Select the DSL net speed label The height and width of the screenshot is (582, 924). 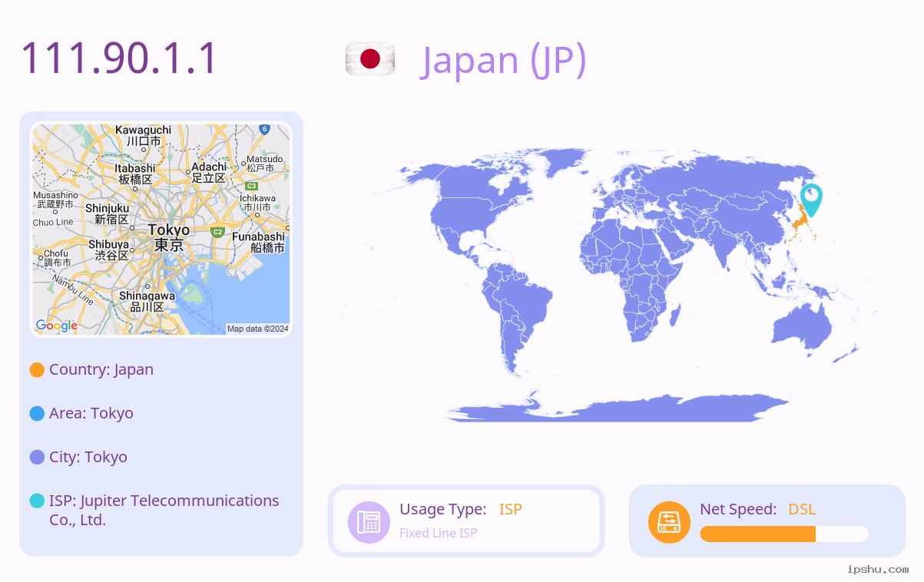coord(801,509)
